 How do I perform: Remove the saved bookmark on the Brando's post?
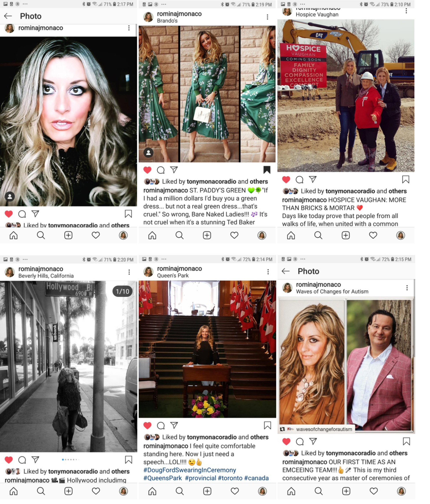[267, 170]
